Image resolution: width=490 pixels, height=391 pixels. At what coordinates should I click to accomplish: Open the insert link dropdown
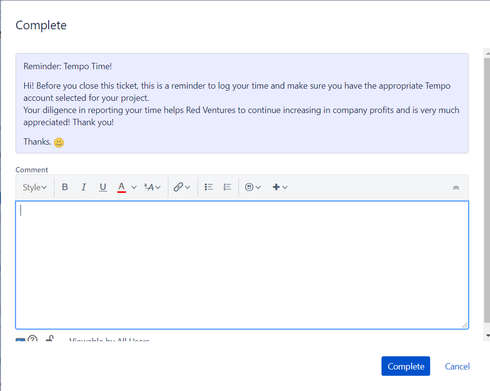tap(182, 187)
